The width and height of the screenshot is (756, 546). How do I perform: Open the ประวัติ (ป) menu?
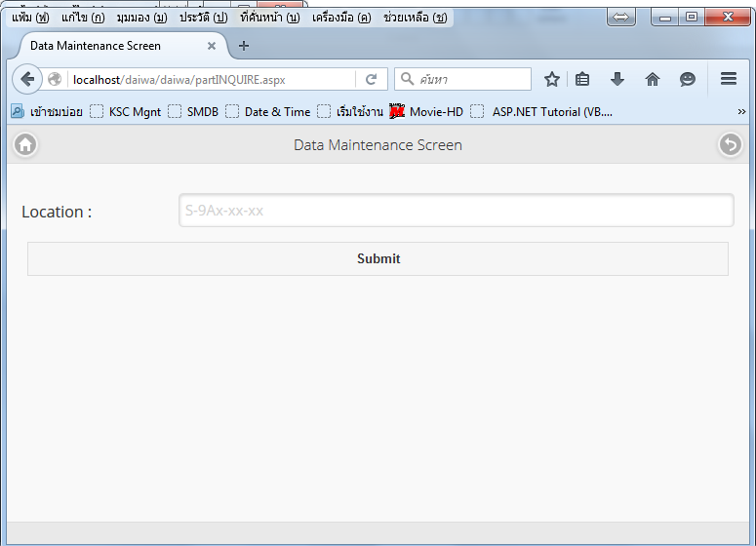pos(204,18)
